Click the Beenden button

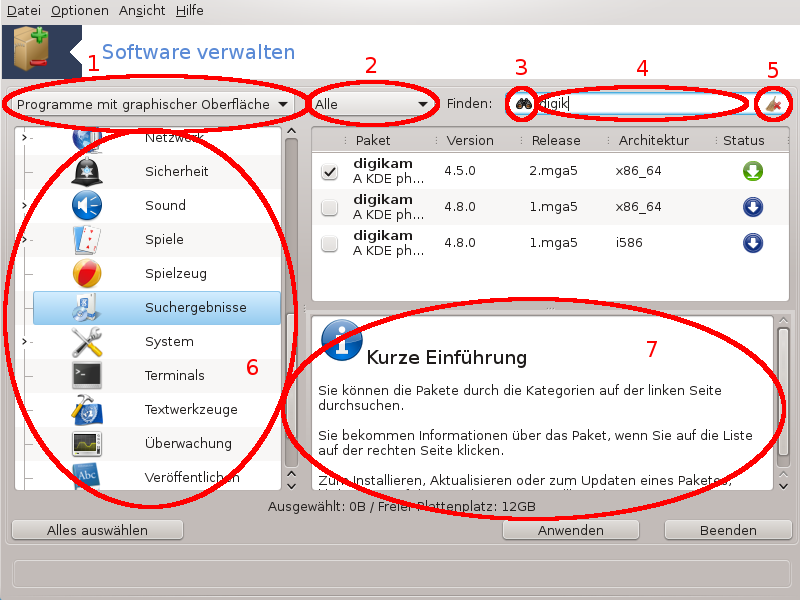point(728,530)
